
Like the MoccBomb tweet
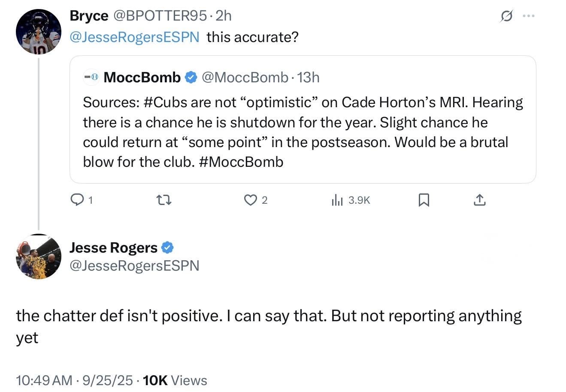(x=250, y=200)
